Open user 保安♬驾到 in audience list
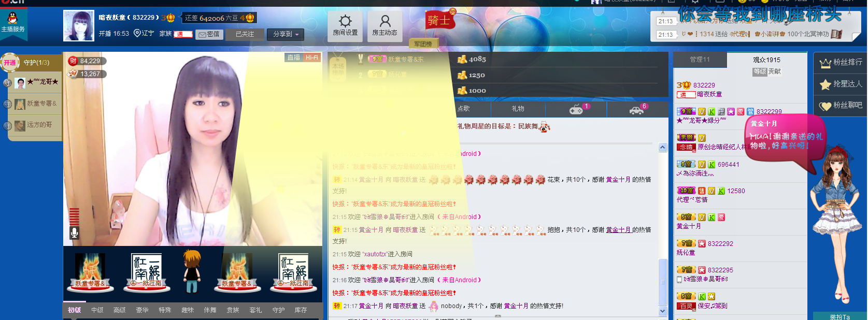Screen dimensions: 868x320 coord(713,306)
